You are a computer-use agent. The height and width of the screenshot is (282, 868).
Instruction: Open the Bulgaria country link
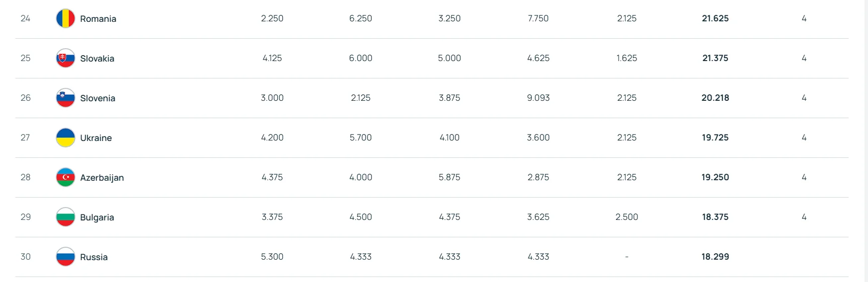pyautogui.click(x=97, y=217)
